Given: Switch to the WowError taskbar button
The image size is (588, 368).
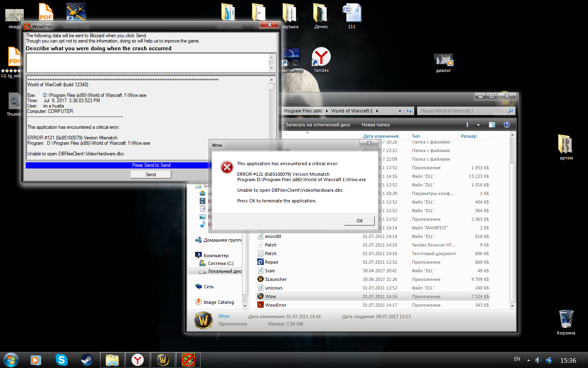Looking at the screenshot, I should [x=188, y=360].
